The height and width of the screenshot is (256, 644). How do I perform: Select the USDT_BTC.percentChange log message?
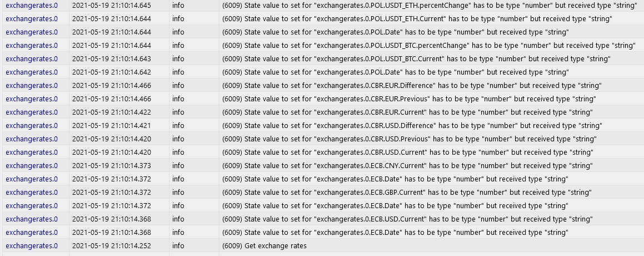[x=429, y=45]
